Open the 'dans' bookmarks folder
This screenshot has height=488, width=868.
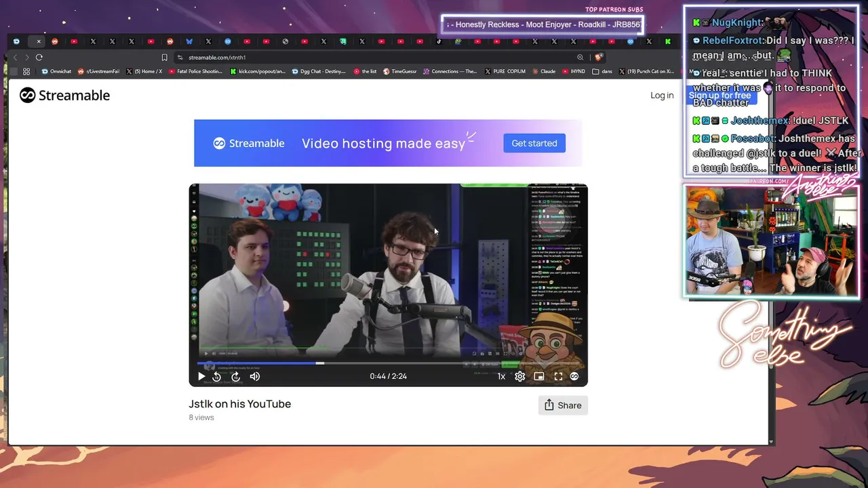[x=602, y=71]
